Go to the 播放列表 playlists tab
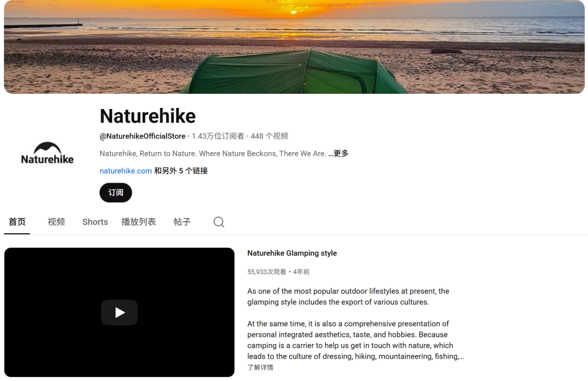588x381 pixels. (x=139, y=222)
